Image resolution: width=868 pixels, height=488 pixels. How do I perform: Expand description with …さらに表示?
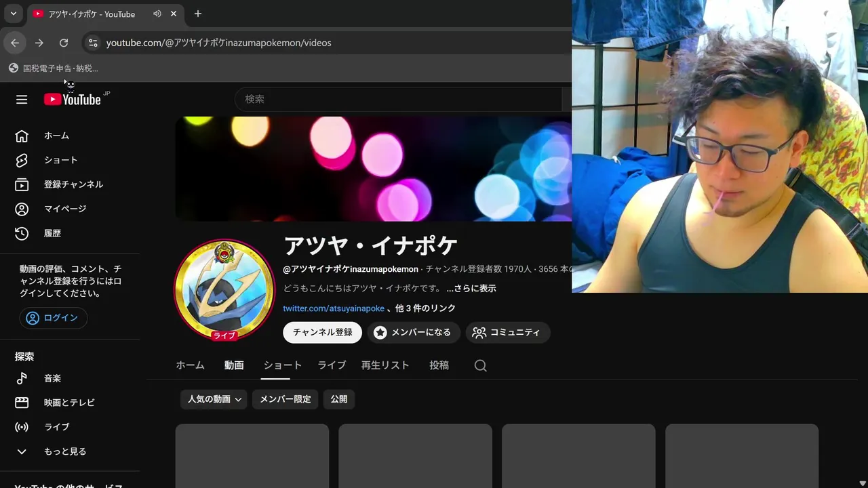(x=471, y=288)
